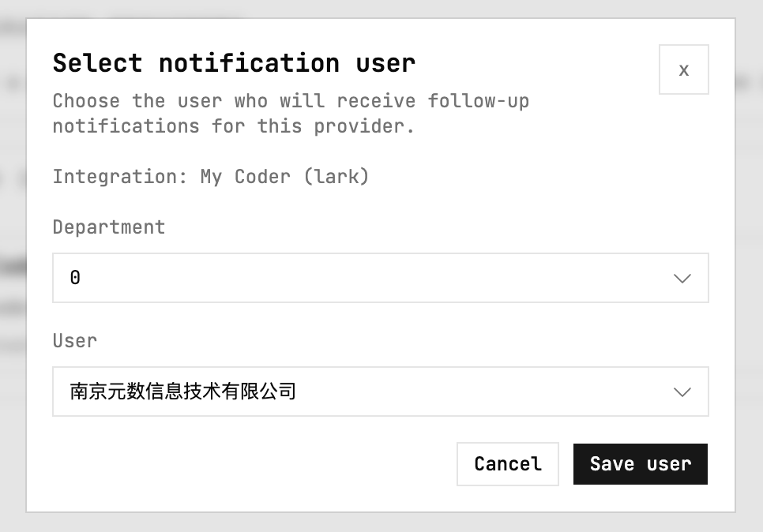This screenshot has width=763, height=532.
Task: Click the chevron to reveal User options
Action: (682, 392)
